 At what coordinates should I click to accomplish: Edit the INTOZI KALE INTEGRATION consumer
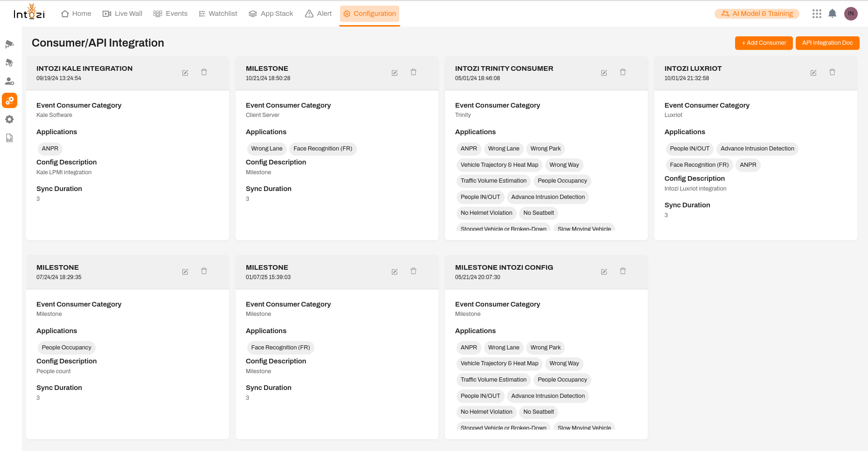pyautogui.click(x=185, y=73)
